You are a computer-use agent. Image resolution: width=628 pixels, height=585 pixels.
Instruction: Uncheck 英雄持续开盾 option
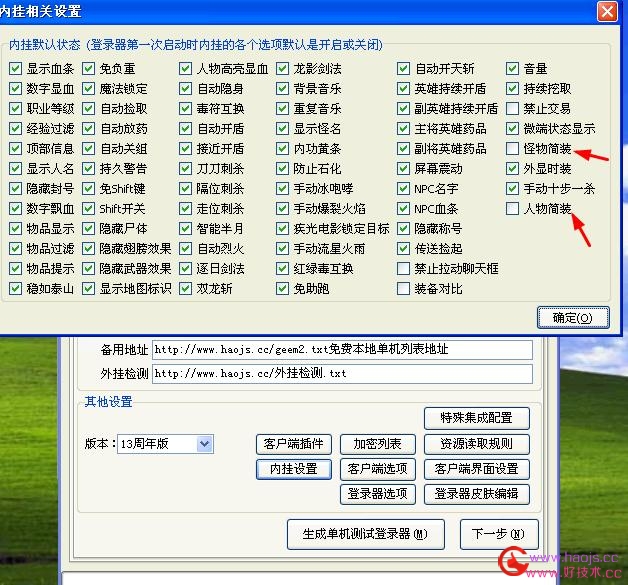(403, 88)
